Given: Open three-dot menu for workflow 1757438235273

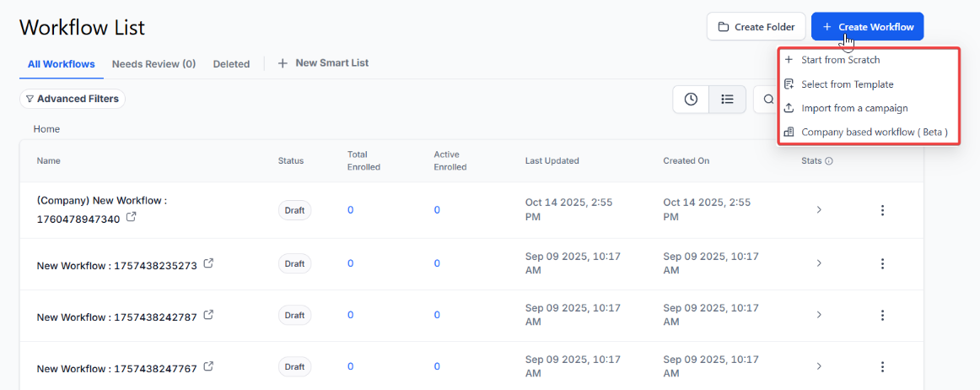Looking at the screenshot, I should coord(882,264).
